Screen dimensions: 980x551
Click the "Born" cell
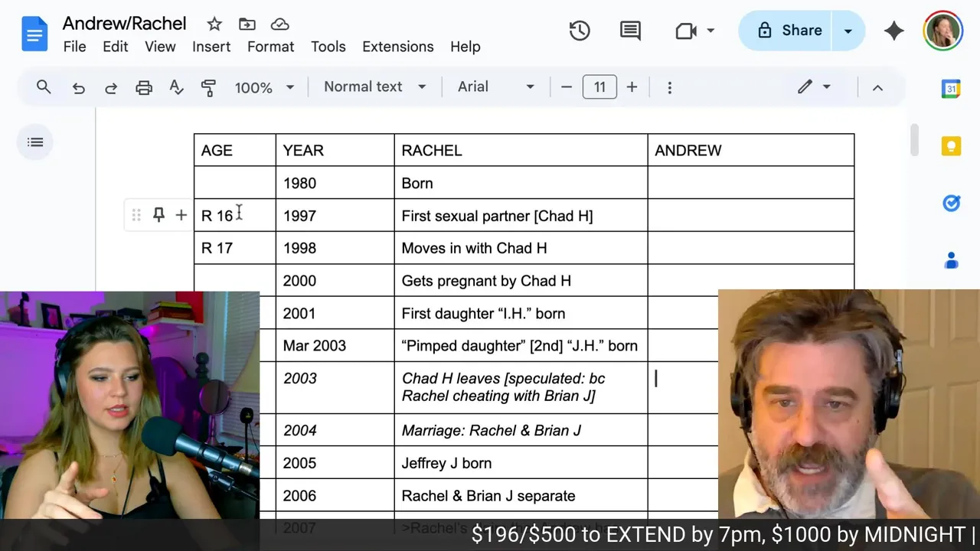(521, 183)
